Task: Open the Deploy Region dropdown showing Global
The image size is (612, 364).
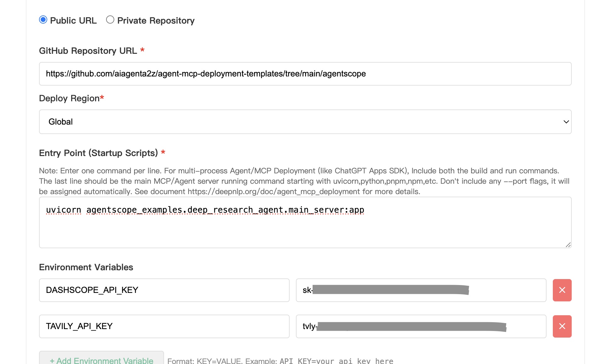Action: 305,122
